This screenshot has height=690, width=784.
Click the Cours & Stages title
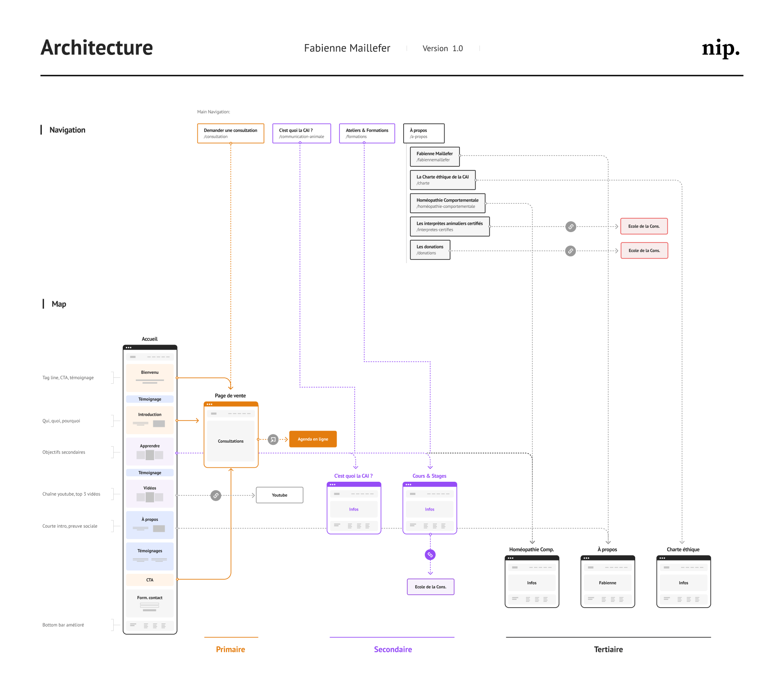pyautogui.click(x=429, y=476)
